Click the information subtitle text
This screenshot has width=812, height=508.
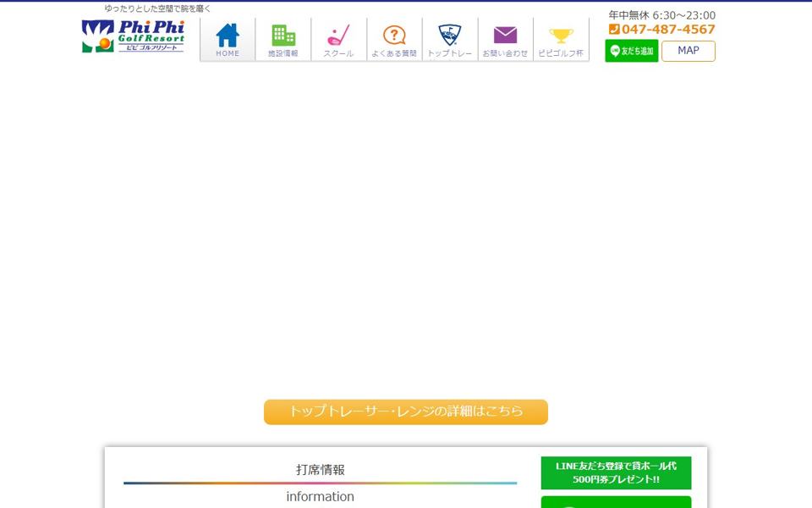[320, 497]
